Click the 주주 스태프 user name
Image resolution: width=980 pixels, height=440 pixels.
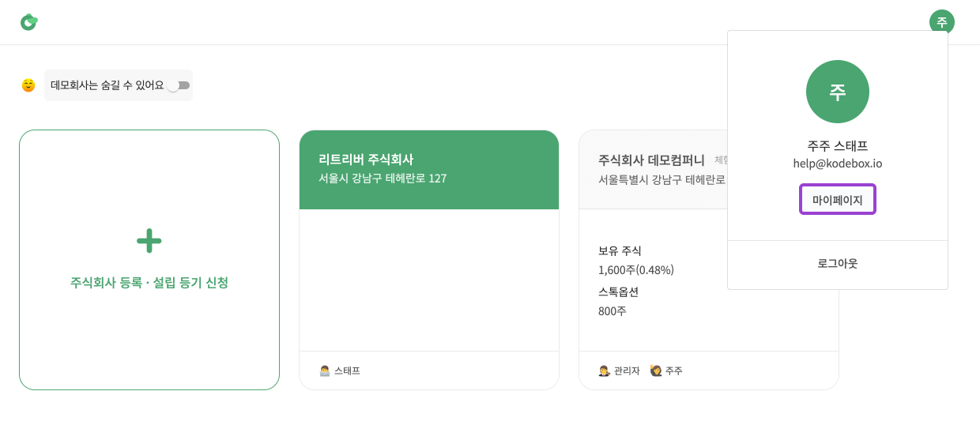(837, 146)
